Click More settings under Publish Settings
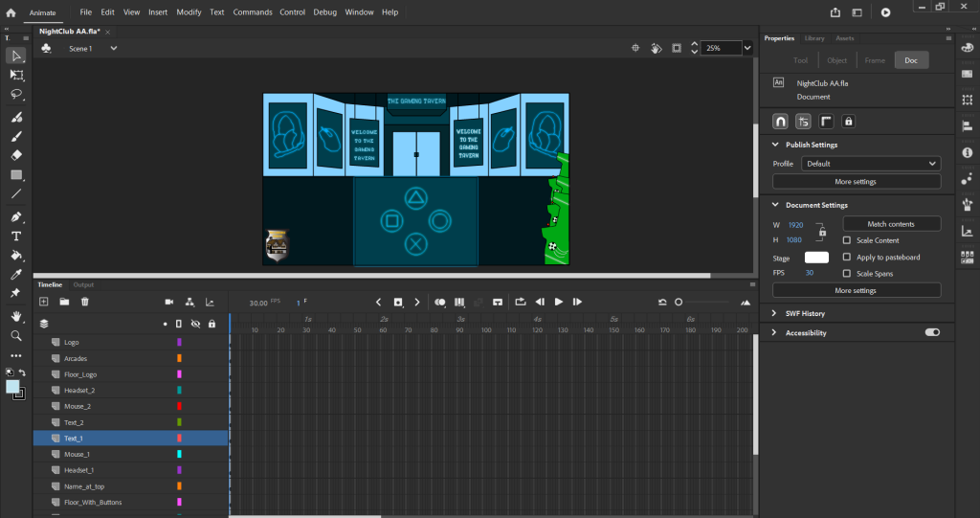 (856, 181)
